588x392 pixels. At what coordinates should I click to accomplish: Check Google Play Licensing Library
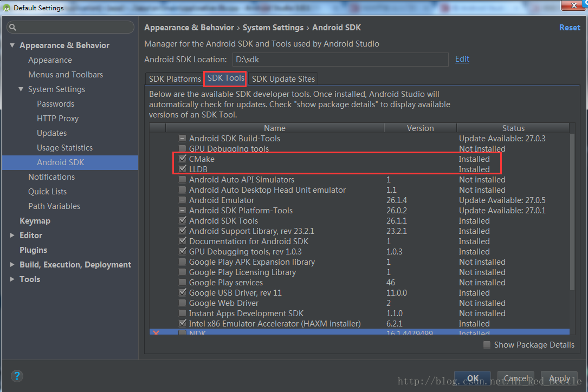click(182, 272)
